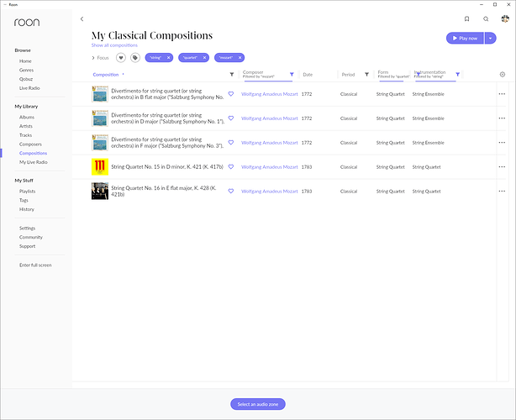Image resolution: width=516 pixels, height=420 pixels.
Task: Open album art of D major Divertimento
Action: pyautogui.click(x=100, y=118)
